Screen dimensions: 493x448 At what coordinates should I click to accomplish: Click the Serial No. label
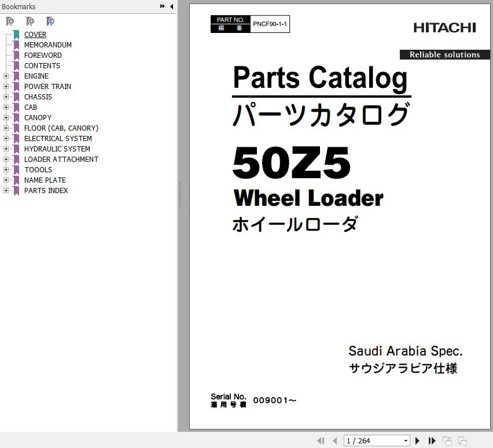(x=228, y=397)
